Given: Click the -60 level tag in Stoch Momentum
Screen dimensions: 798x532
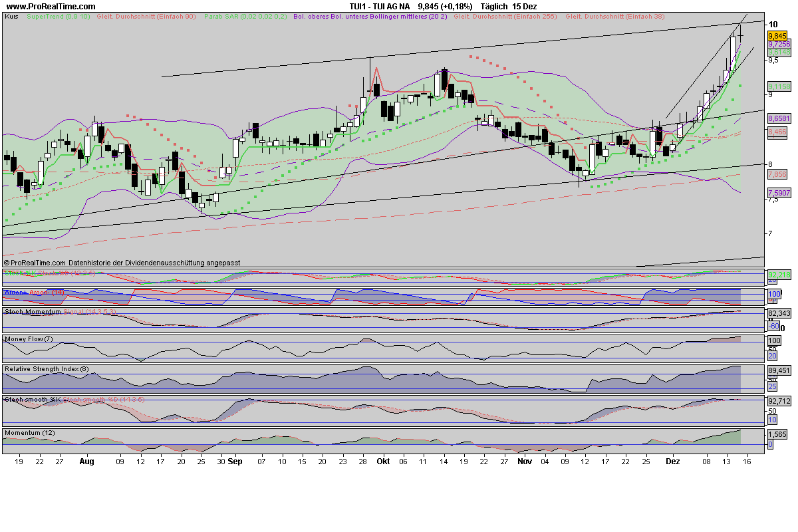Looking at the screenshot, I should pyautogui.click(x=774, y=326).
